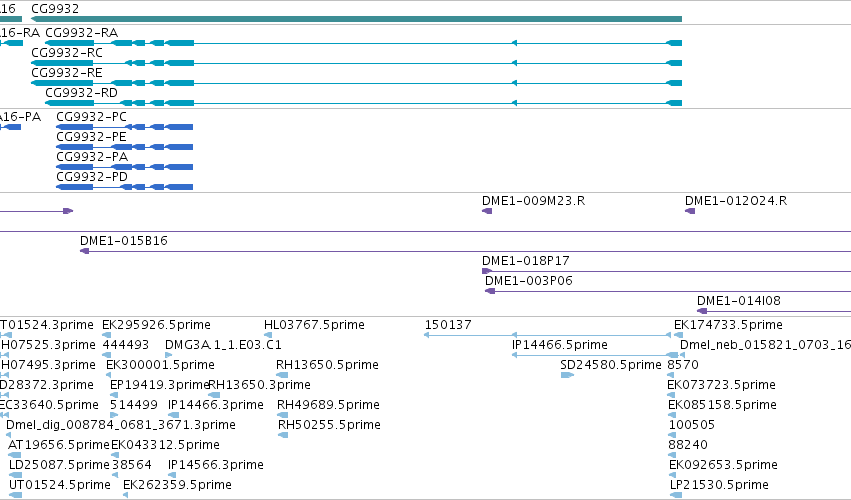Click the CG9932-PE protein feature

click(x=124, y=147)
